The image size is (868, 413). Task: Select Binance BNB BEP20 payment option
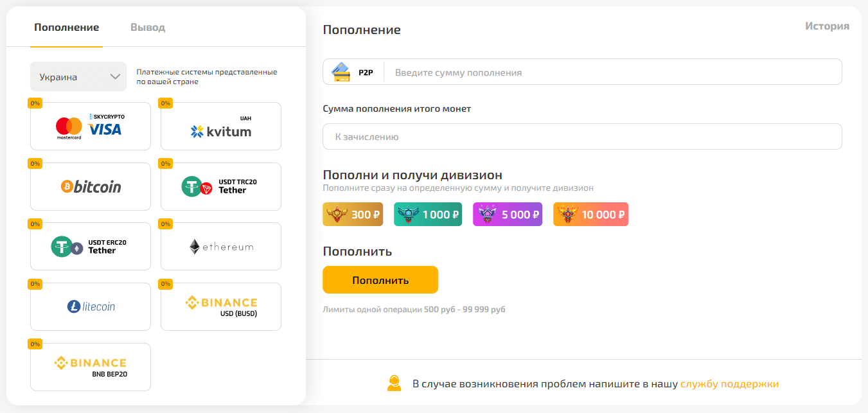pyautogui.click(x=90, y=367)
